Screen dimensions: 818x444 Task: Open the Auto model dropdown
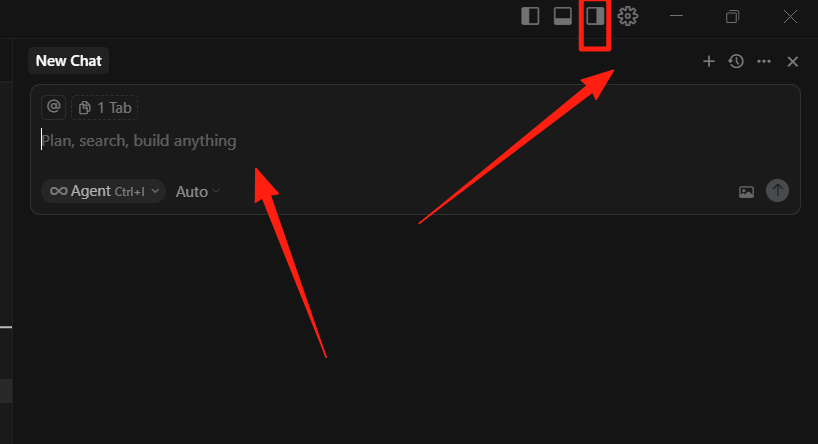pyautogui.click(x=197, y=192)
